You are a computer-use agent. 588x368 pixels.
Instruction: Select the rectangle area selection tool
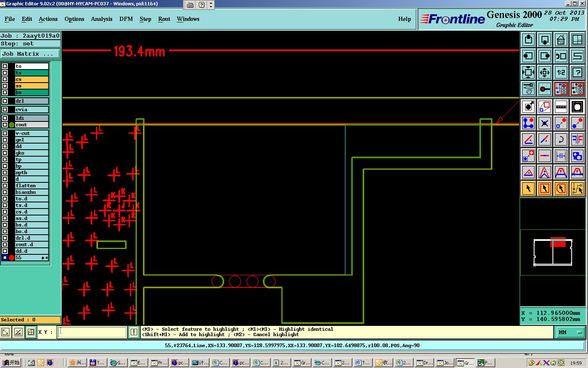[545, 188]
